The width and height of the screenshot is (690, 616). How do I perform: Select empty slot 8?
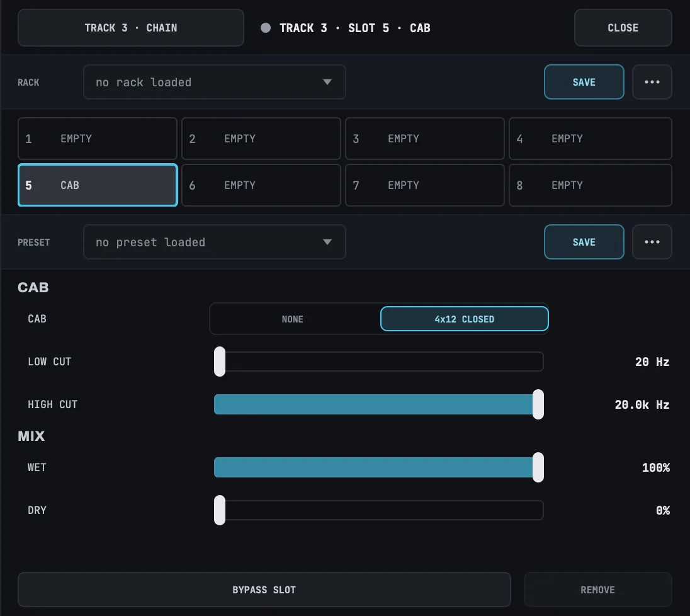590,185
